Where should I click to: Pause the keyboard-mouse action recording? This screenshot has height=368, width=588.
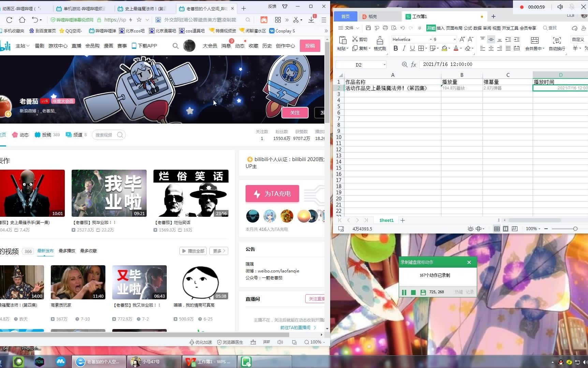[404, 292]
